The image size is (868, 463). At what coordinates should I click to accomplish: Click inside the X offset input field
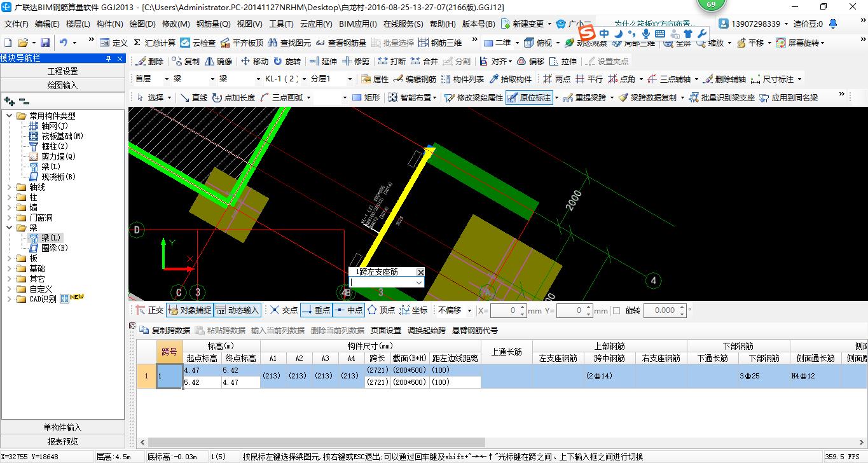point(504,310)
